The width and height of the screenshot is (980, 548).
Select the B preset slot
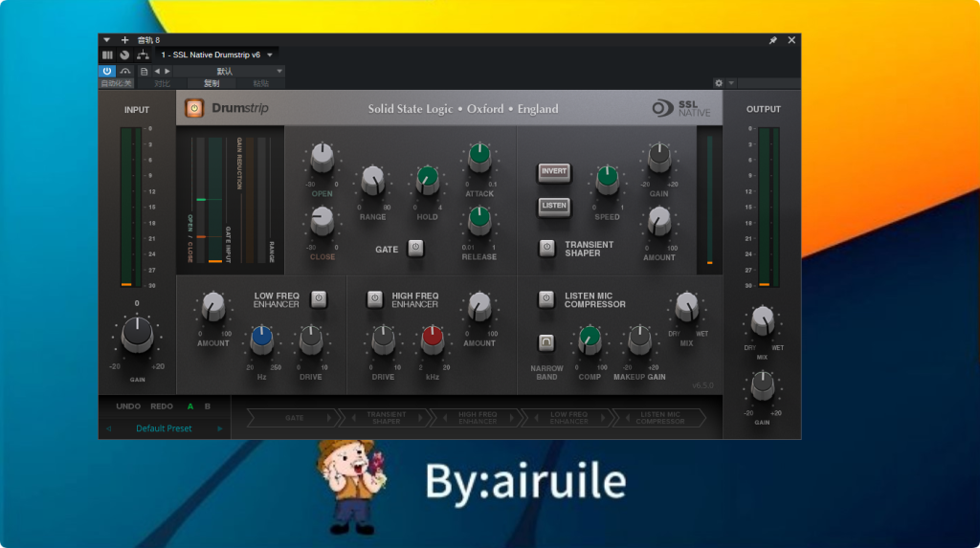pyautogui.click(x=208, y=406)
